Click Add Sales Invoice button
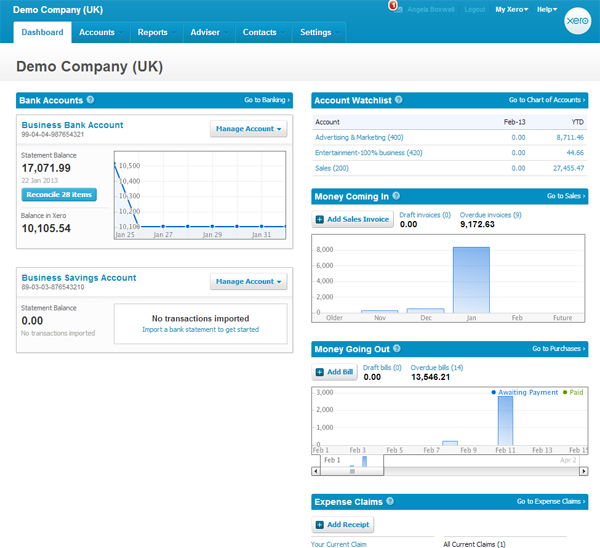 click(352, 219)
